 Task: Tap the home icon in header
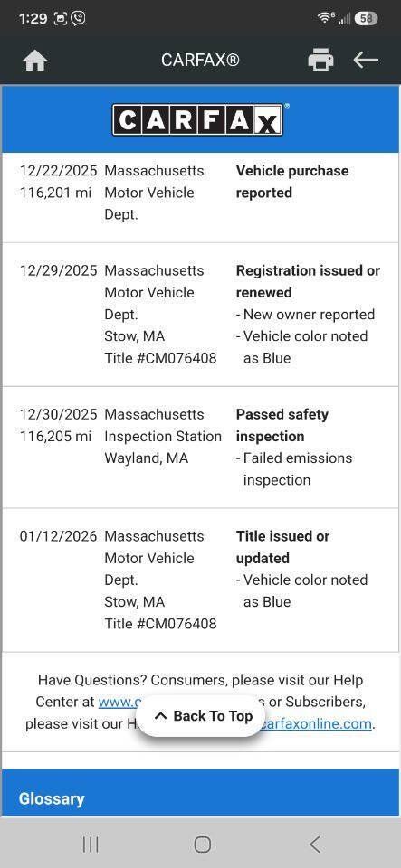tap(35, 60)
